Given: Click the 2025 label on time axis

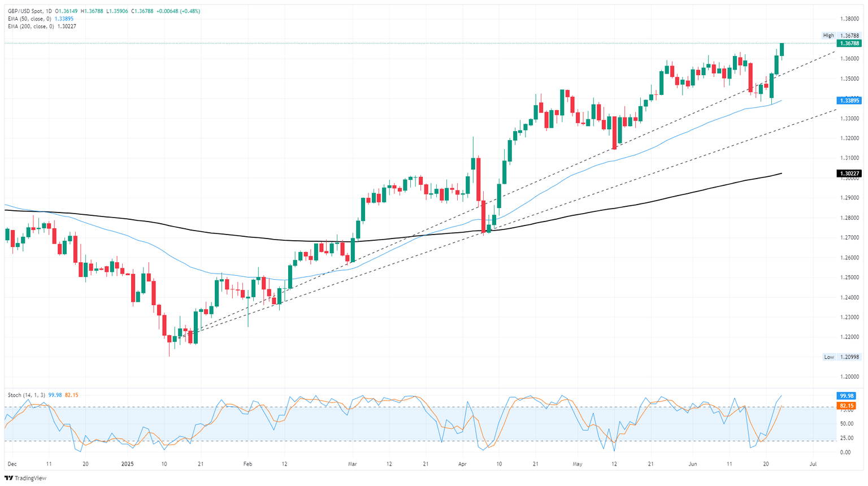Looking at the screenshot, I should [x=127, y=464].
